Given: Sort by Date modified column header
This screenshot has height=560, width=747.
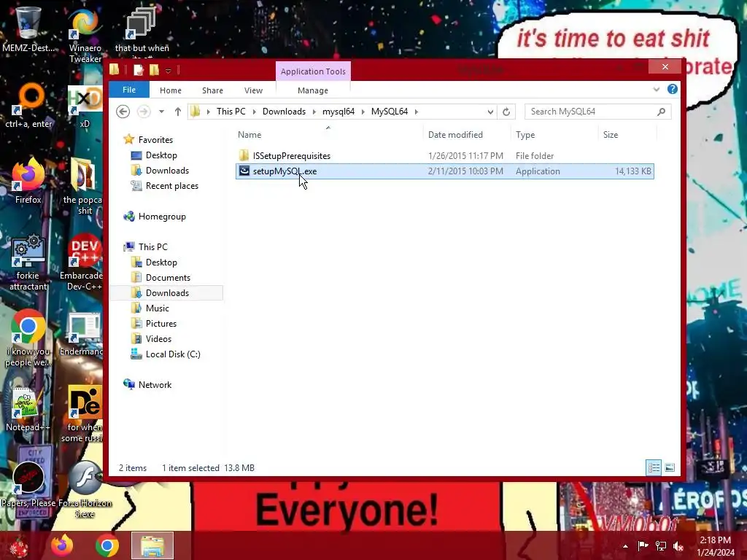Looking at the screenshot, I should 466,135.
